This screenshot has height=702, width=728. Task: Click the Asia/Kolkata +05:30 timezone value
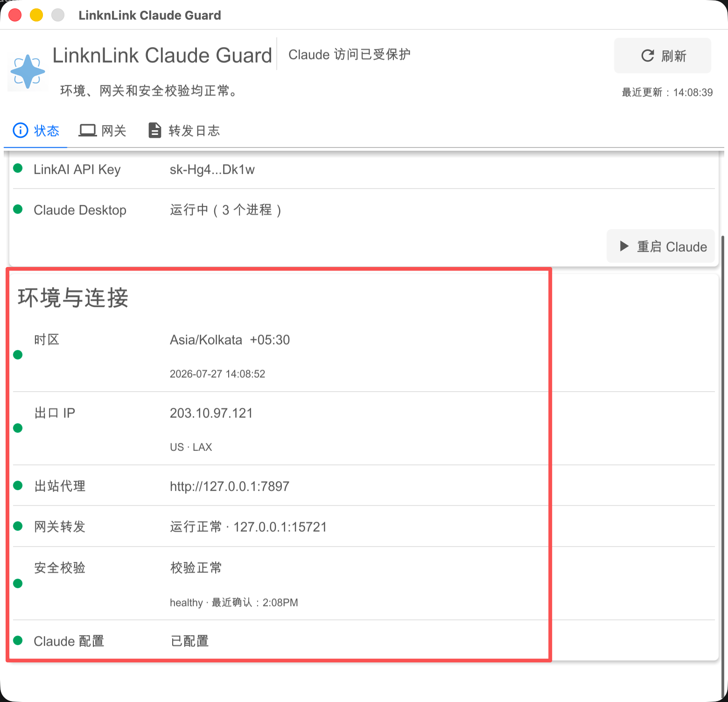230,340
